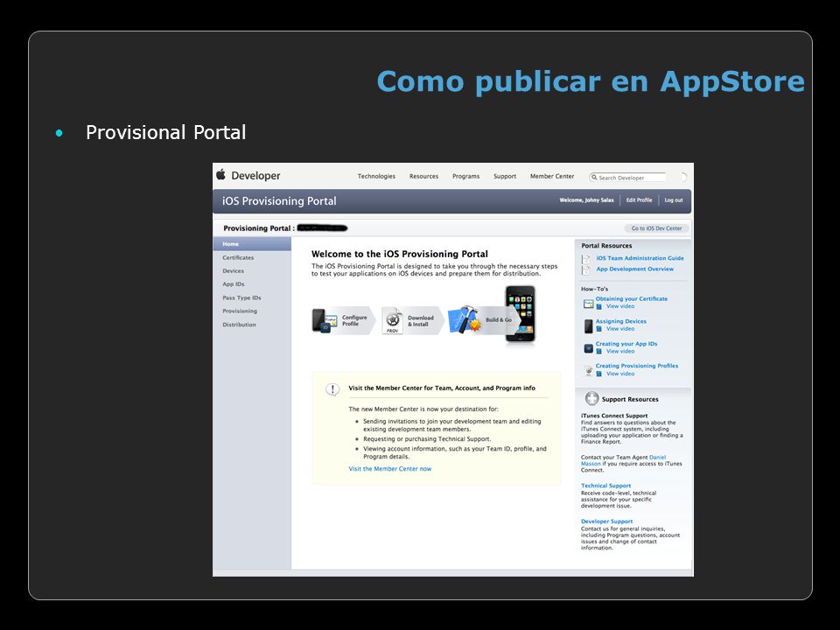840x630 pixels.
Task: Click the Download & Install PROV icon
Action: 392,321
